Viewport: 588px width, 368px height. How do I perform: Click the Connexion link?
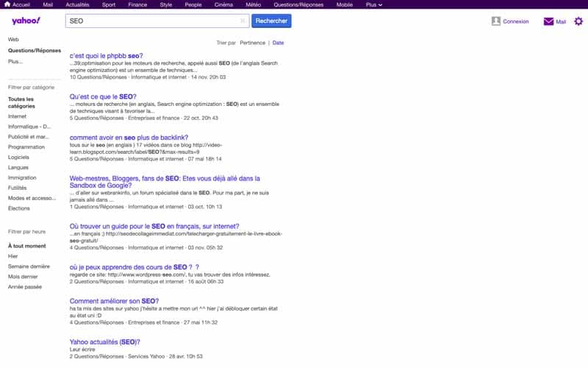click(x=516, y=21)
